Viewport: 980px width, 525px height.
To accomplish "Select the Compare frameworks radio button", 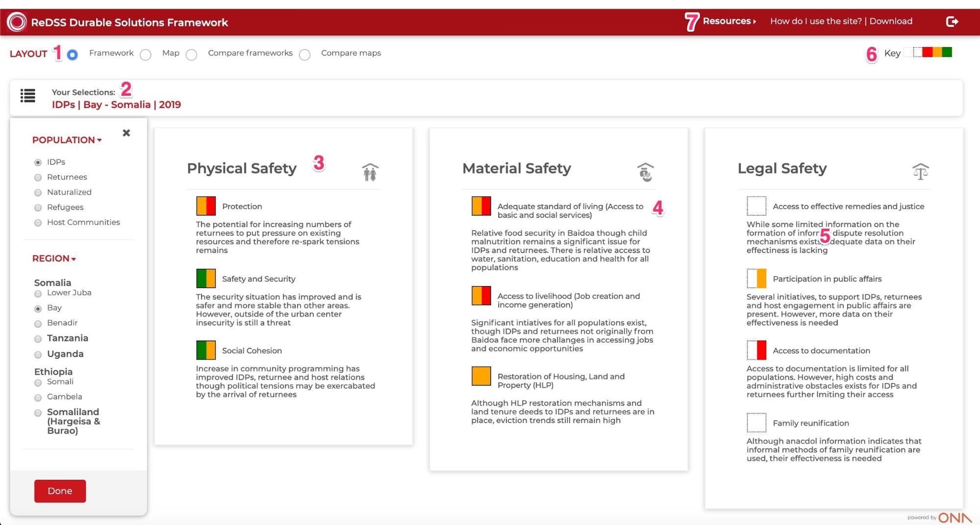I will [x=192, y=54].
